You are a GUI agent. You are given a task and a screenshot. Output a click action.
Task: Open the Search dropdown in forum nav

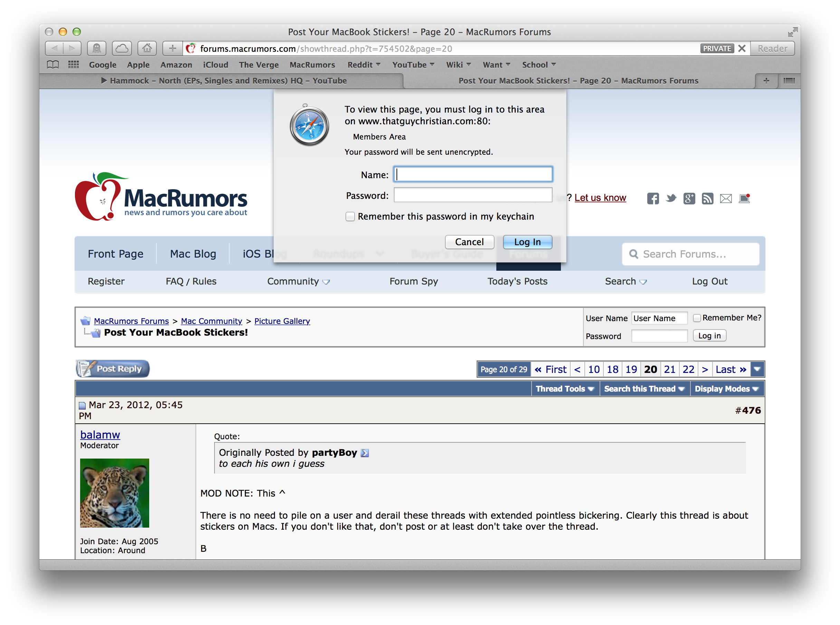626,281
